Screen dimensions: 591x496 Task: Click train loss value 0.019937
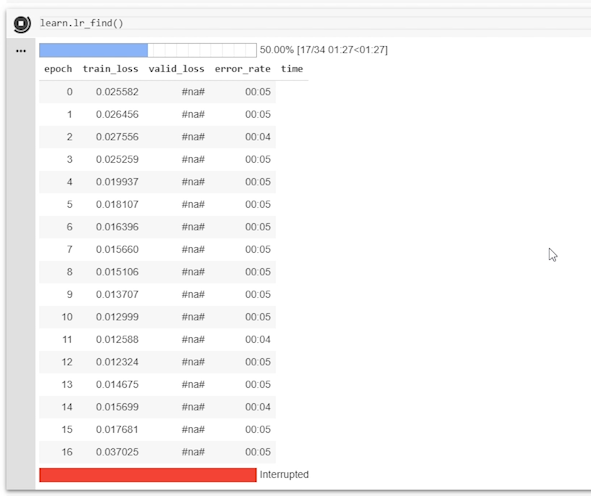(x=117, y=182)
